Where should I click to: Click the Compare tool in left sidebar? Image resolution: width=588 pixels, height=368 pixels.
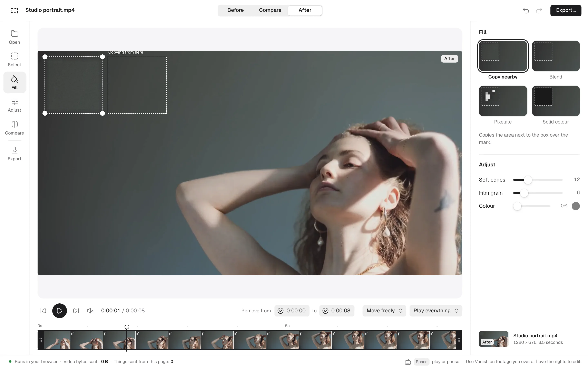pyautogui.click(x=14, y=128)
